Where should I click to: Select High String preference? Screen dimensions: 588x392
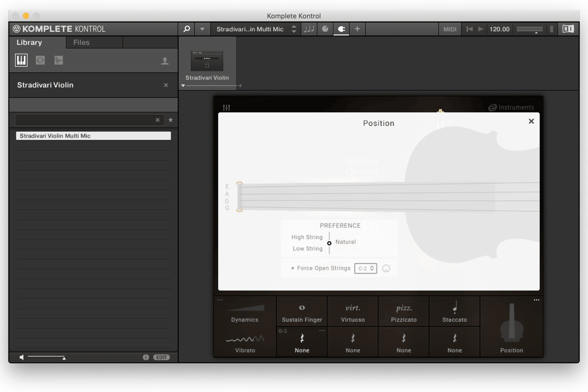pos(307,237)
